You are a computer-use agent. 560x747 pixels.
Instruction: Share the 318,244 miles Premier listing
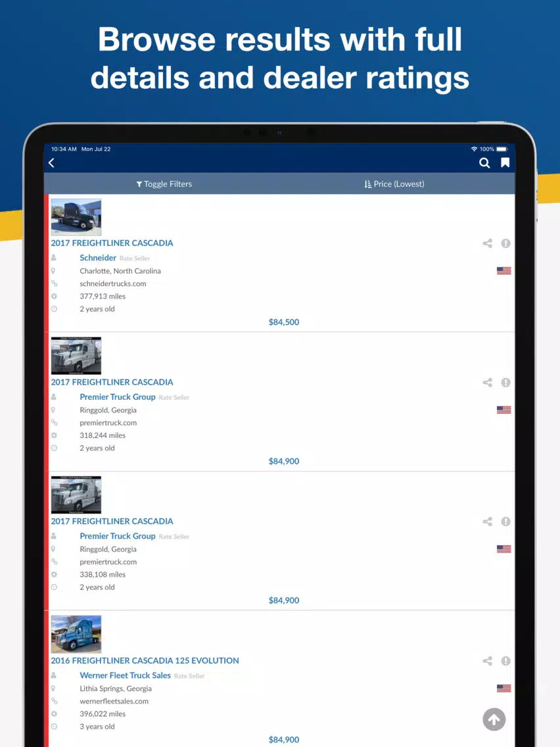click(x=487, y=383)
